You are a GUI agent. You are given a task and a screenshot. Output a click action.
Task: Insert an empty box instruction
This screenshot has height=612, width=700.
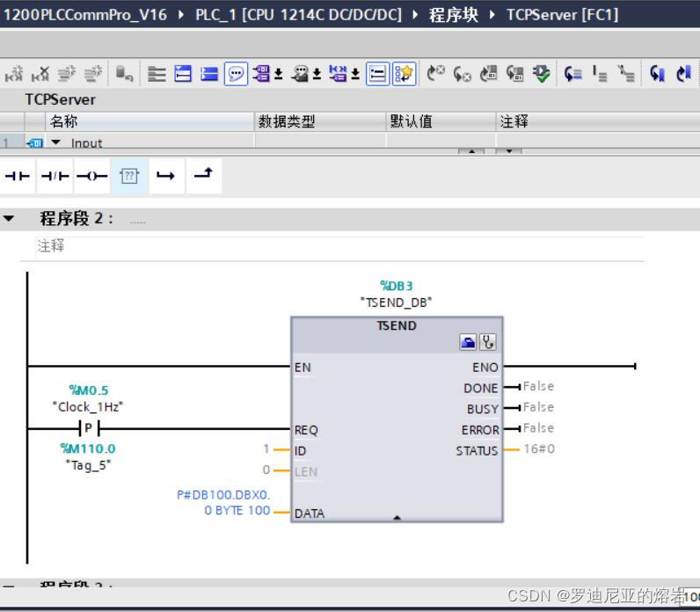tap(129, 176)
